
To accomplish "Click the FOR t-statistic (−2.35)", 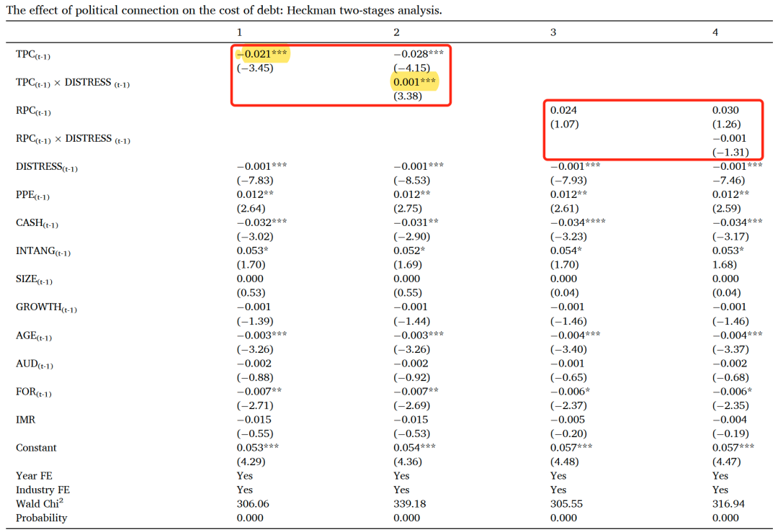I will (730, 405).
